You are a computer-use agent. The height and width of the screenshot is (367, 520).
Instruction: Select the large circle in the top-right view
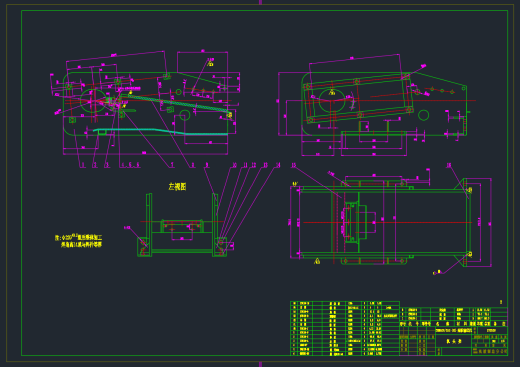coord(332,100)
